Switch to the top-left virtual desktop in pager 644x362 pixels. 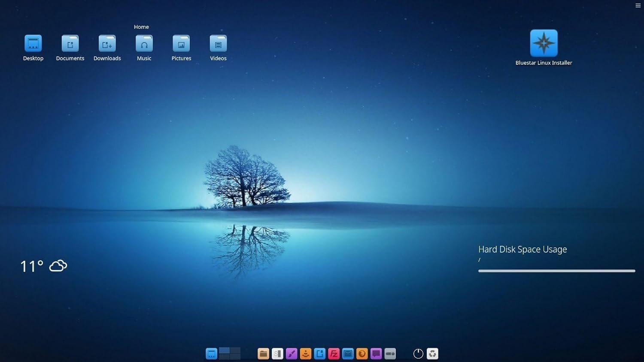[x=225, y=350]
